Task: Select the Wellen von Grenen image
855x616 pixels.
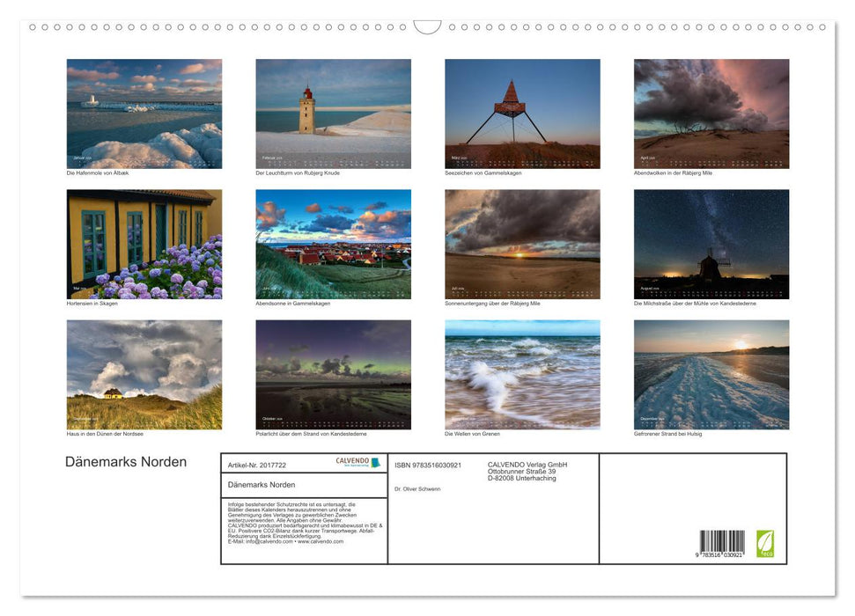Action: point(521,374)
